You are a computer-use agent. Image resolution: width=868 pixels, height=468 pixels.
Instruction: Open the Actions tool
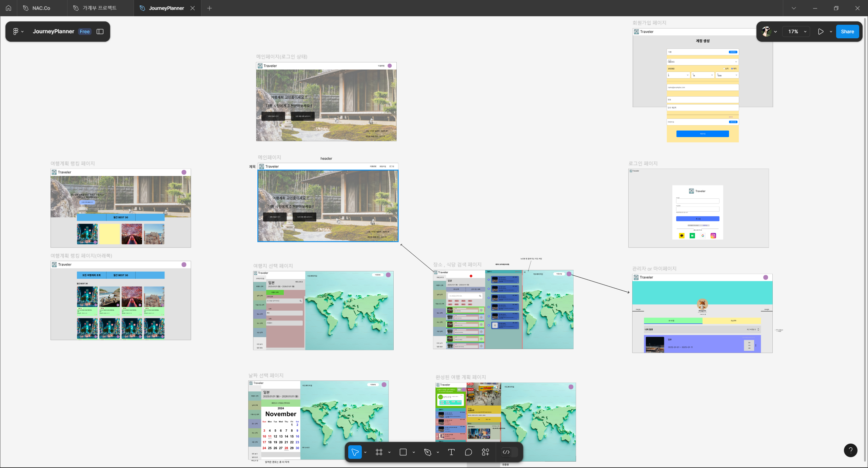(x=486, y=452)
